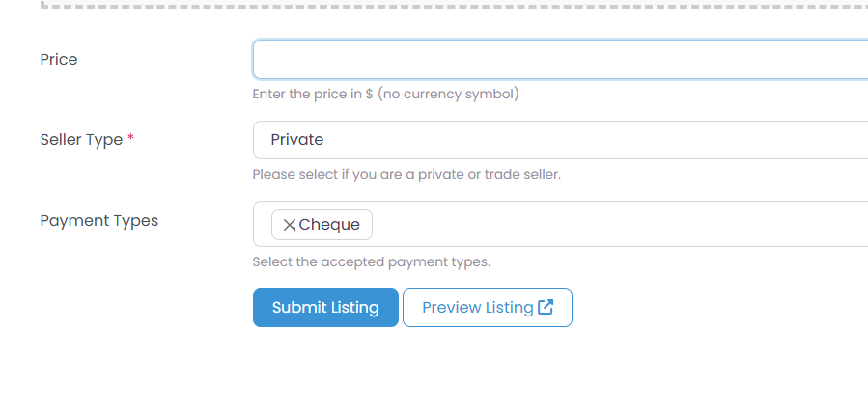Open the Payment Types multi-select field
The height and width of the screenshot is (412, 868).
tap(560, 224)
